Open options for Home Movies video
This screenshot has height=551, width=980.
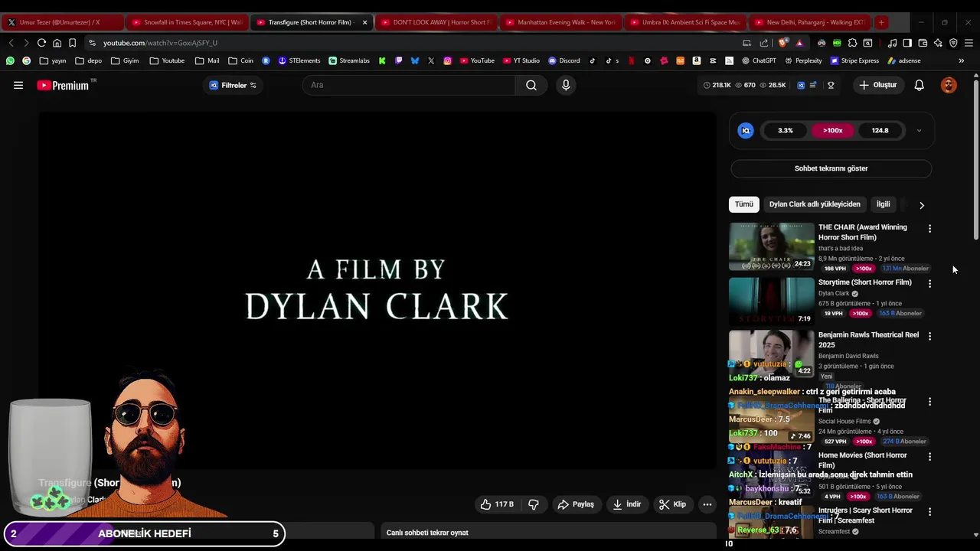[929, 457]
